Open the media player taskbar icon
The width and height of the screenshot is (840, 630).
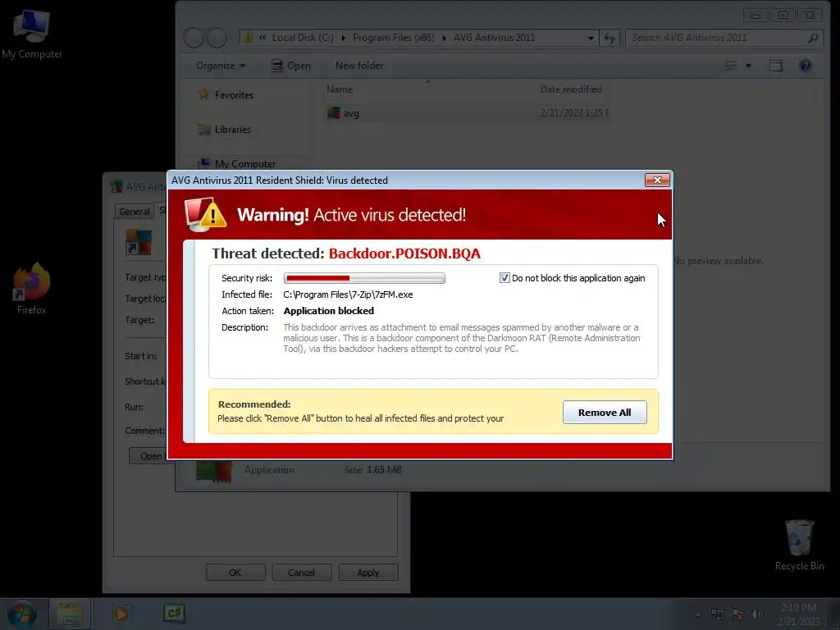coord(121,614)
